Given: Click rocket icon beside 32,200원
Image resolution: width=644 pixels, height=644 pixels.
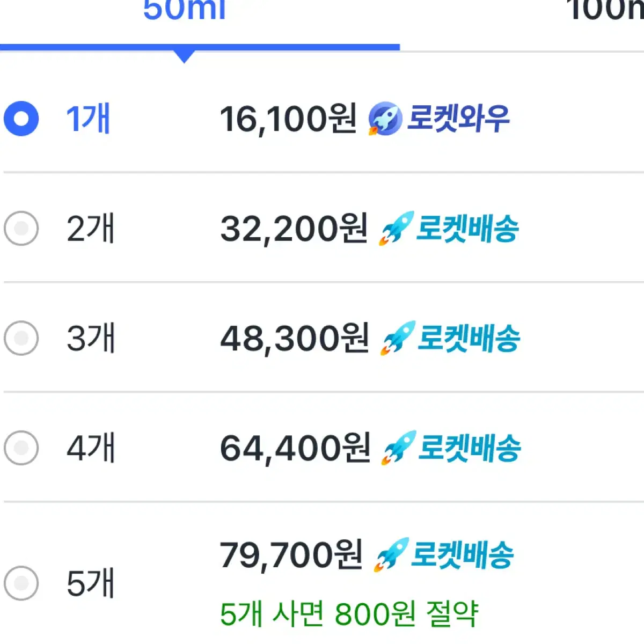Looking at the screenshot, I should [396, 228].
